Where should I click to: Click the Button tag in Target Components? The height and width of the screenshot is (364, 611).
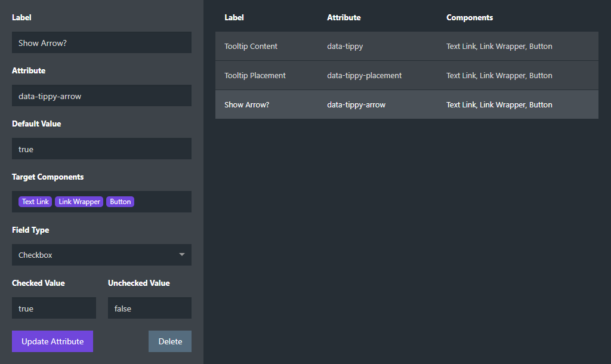[x=120, y=202]
